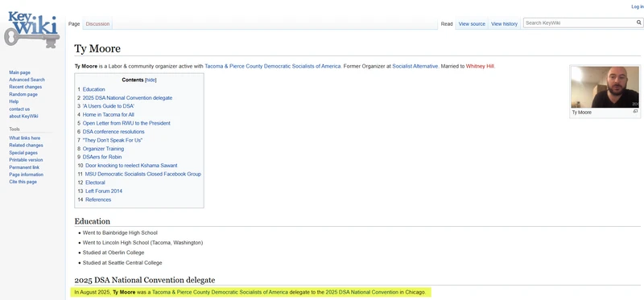Open highlighted Tacoma & Pierce County DSA link

coord(220,293)
